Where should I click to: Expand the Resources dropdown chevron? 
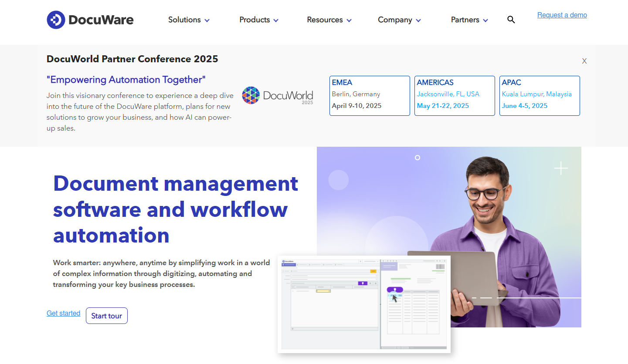tap(349, 20)
